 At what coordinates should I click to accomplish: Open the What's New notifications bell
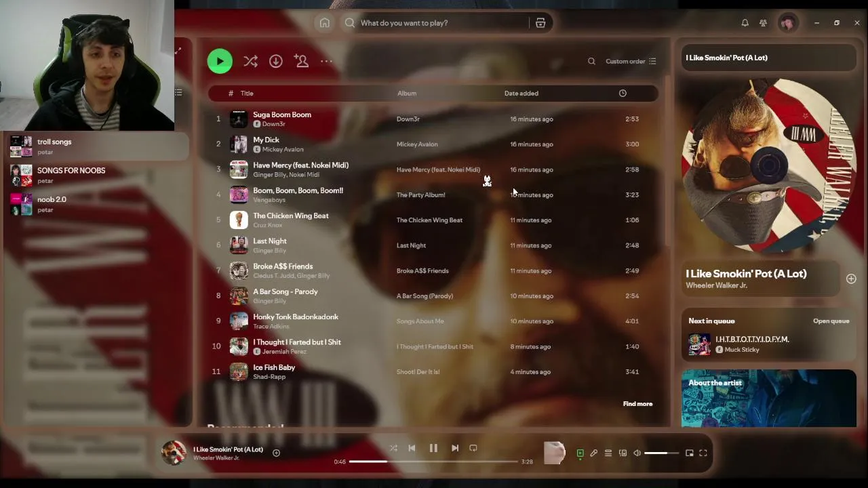pos(745,23)
